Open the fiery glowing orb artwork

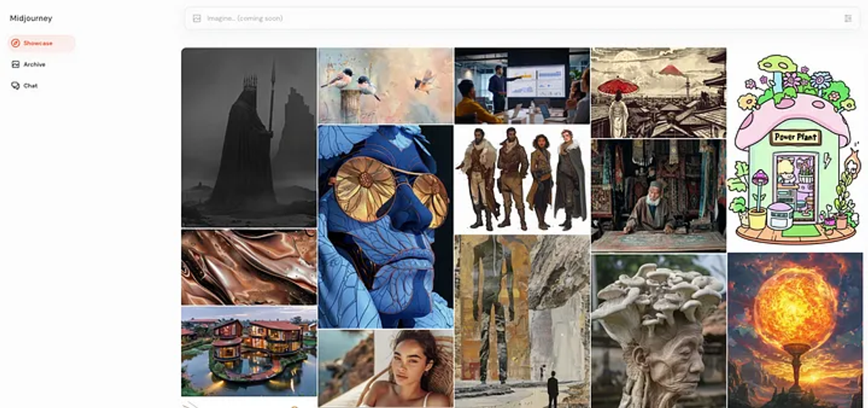pyautogui.click(x=795, y=331)
